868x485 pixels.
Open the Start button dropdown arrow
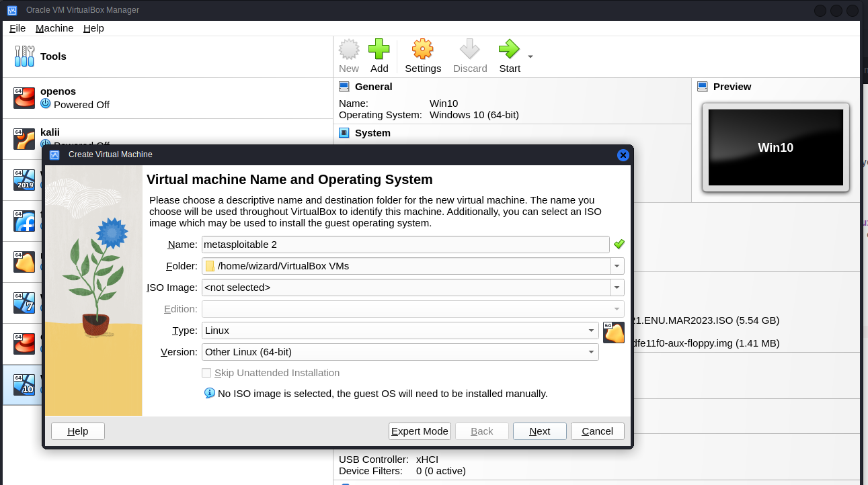click(x=530, y=57)
